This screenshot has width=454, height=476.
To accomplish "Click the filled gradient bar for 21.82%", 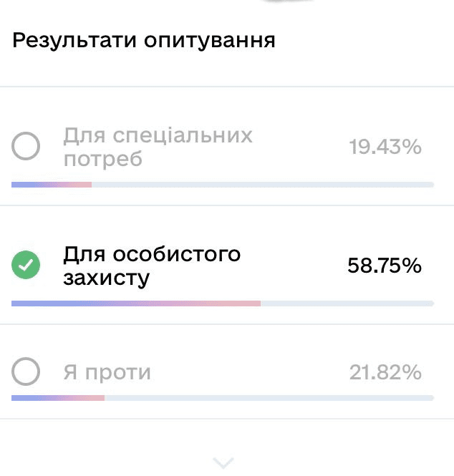I will pyautogui.click(x=58, y=398).
